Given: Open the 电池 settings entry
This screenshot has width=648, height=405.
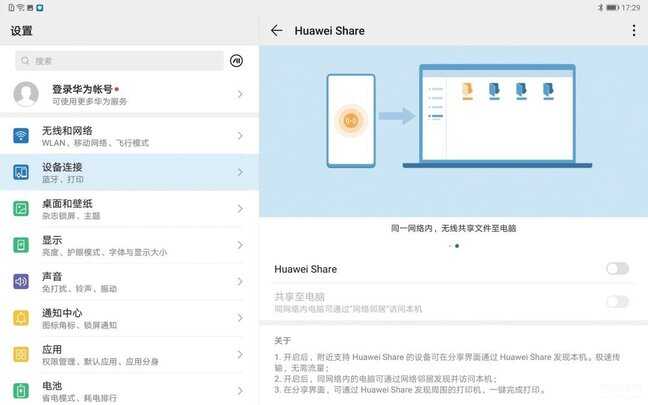Looking at the screenshot, I should (129, 389).
